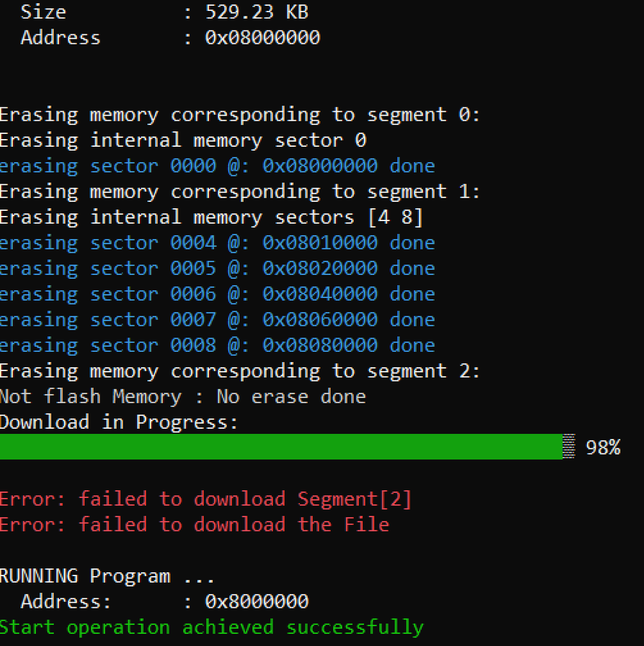Click "Erasing internal memory sector 0" text
The height and width of the screenshot is (646, 644).
tap(183, 140)
